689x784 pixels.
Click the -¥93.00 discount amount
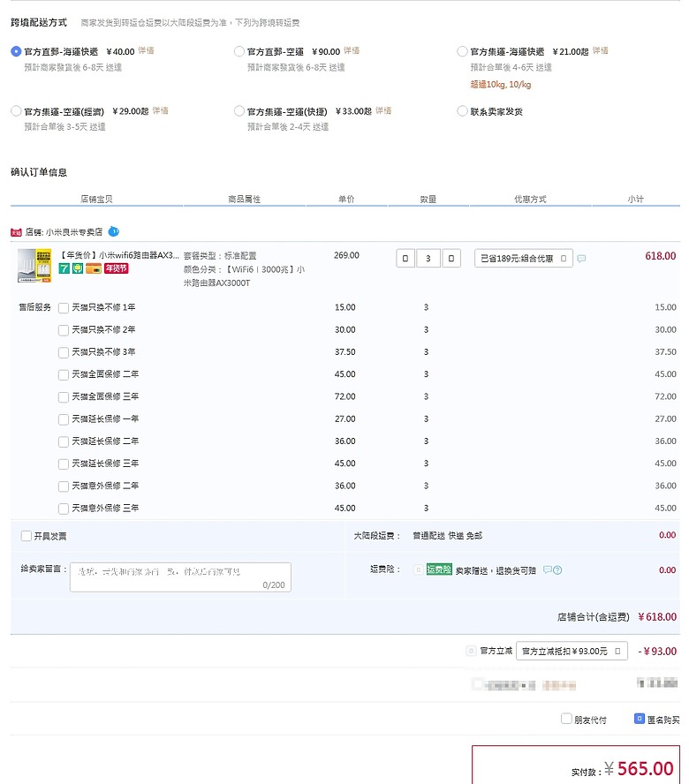coord(657,652)
